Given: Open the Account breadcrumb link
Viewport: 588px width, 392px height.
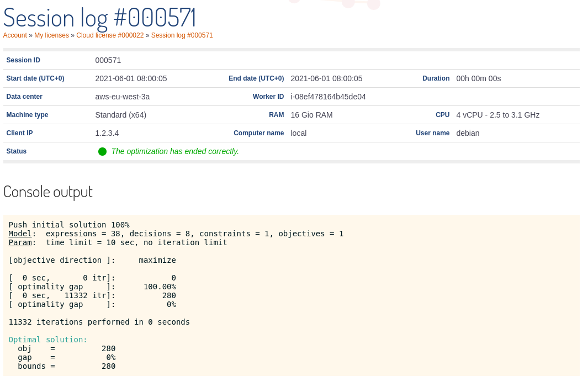Looking at the screenshot, I should point(15,35).
